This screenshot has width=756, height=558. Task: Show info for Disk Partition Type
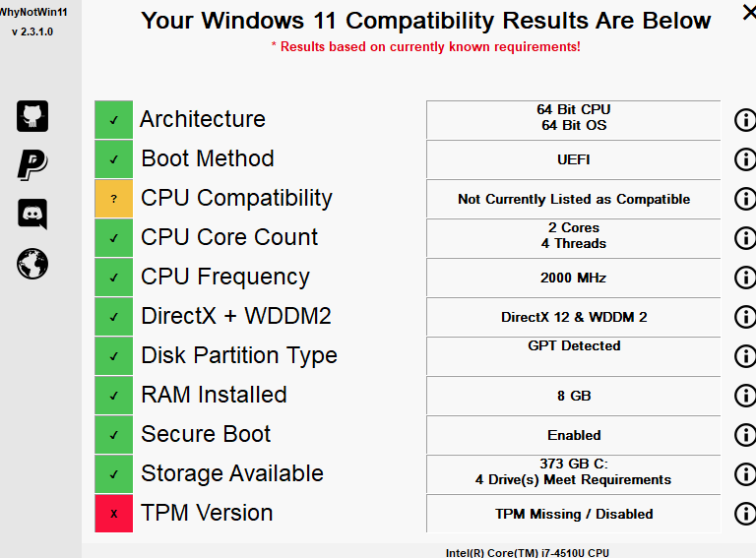tap(745, 356)
